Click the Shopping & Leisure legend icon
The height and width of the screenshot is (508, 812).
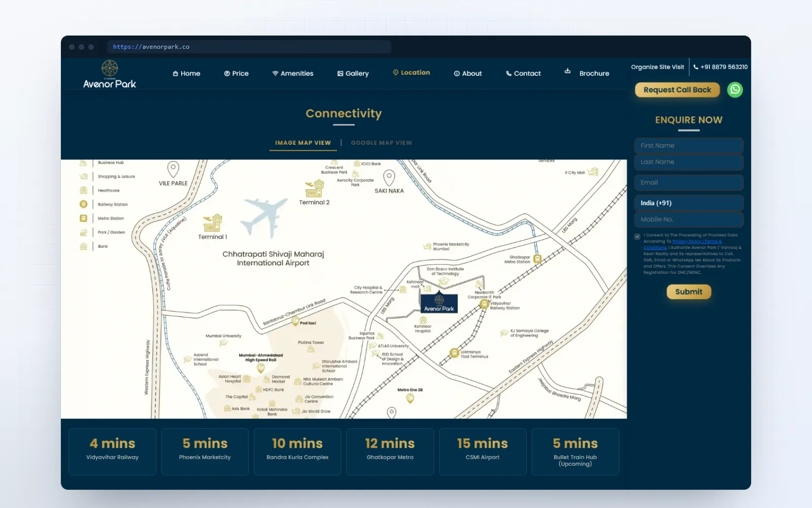[x=84, y=177]
